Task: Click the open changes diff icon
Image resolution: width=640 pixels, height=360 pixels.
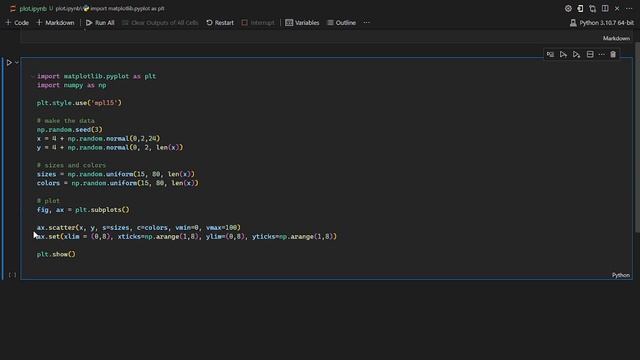Action: pos(580,8)
